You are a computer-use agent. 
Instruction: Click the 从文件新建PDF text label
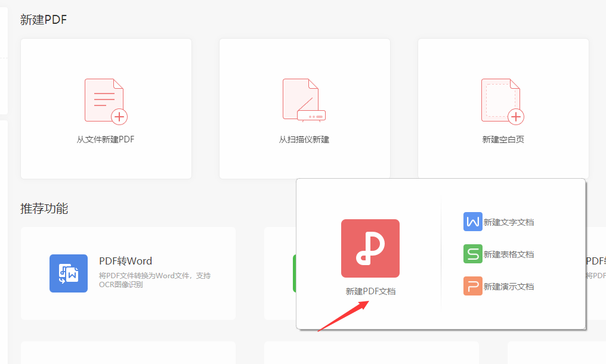pos(106,140)
